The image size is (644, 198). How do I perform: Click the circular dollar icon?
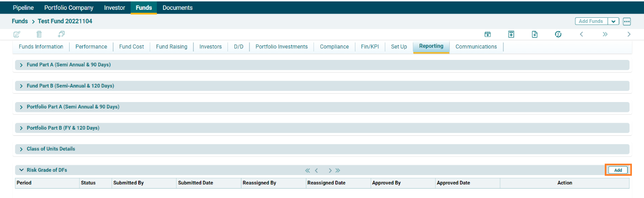click(558, 34)
